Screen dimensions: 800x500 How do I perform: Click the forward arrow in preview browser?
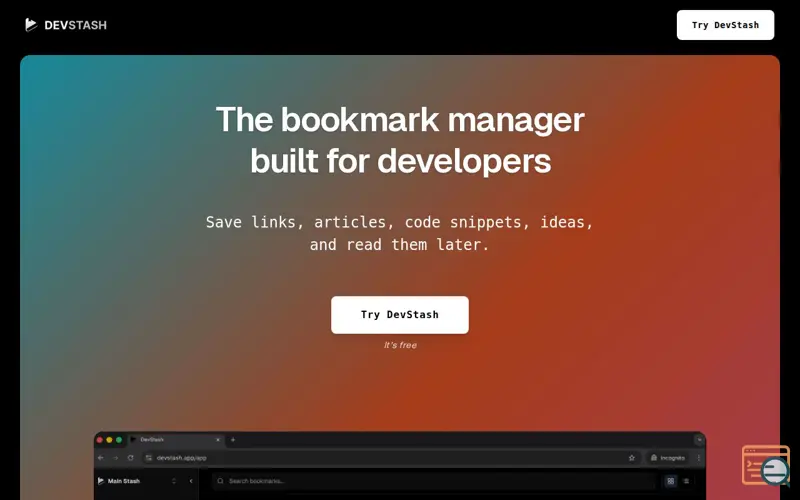[x=115, y=458]
